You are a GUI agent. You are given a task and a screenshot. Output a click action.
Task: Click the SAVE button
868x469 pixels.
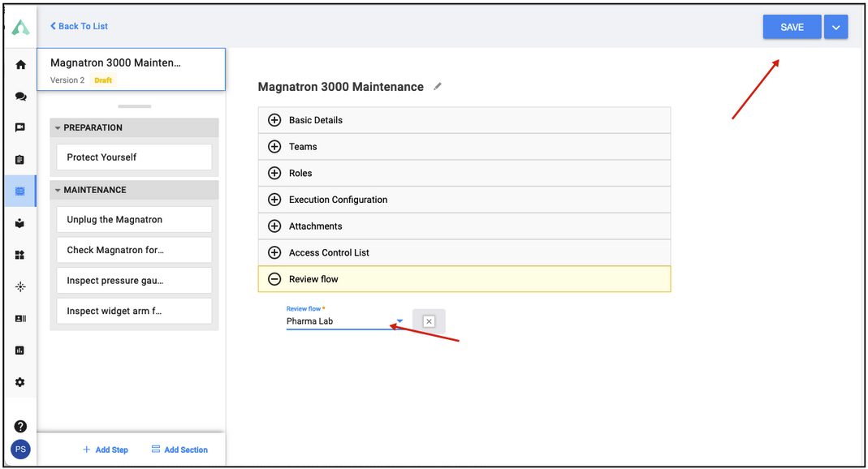coord(792,27)
